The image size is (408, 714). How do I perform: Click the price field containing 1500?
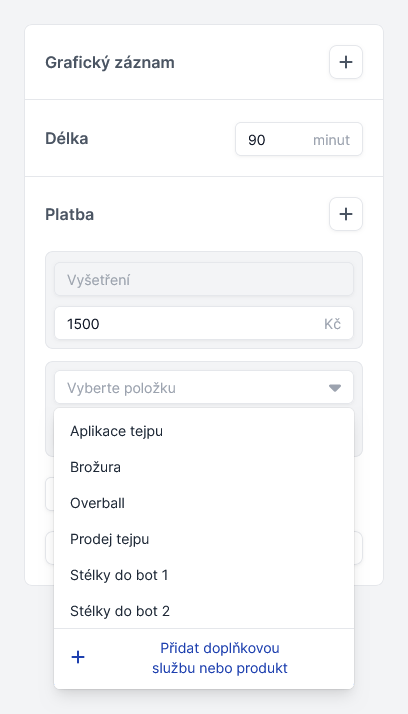tap(204, 324)
